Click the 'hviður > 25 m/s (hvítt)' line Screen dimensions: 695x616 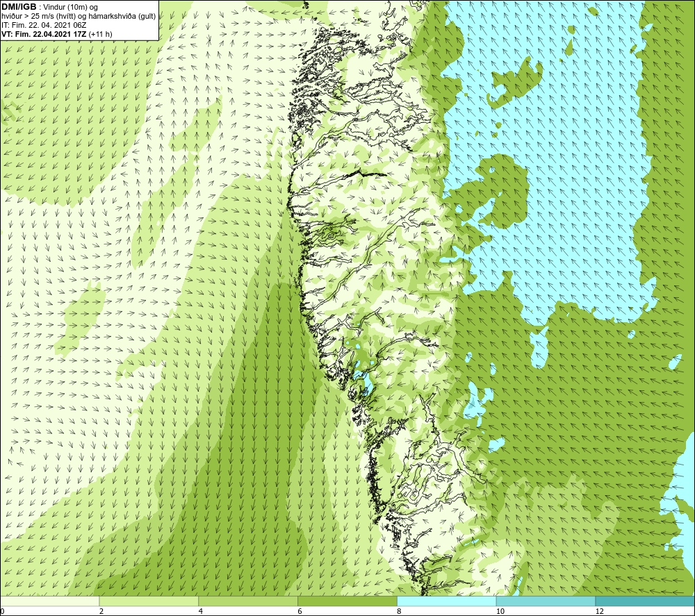click(79, 17)
